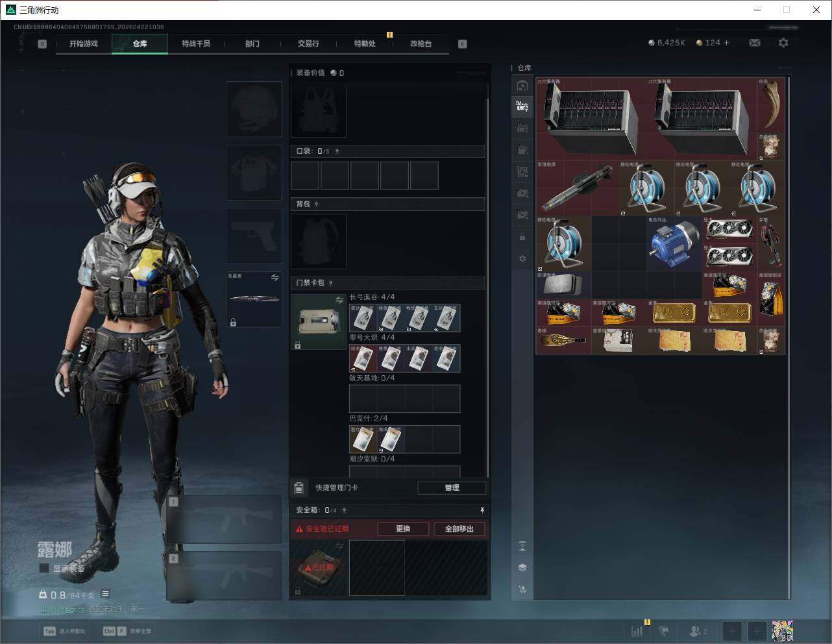
Task: Select the left 金条 gold bar
Action: coord(674,312)
